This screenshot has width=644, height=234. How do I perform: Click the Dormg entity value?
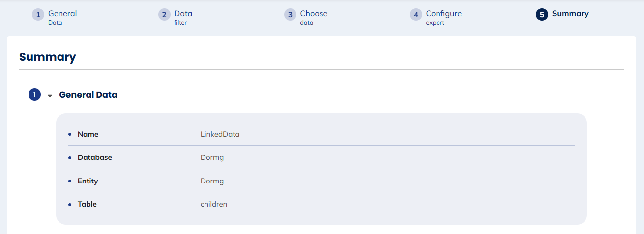[x=212, y=181]
